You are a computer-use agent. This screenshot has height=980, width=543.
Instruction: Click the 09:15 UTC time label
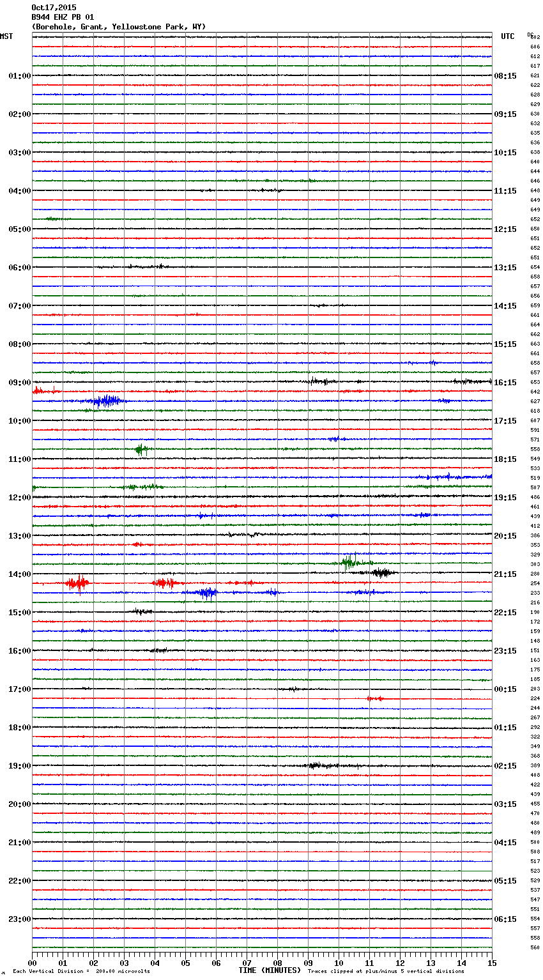[x=505, y=114]
